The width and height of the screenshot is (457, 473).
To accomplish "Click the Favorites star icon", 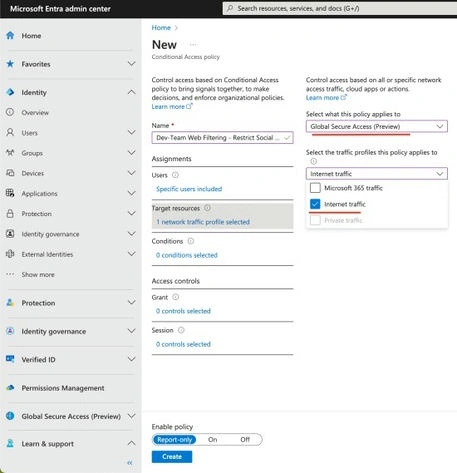I will tap(10, 64).
